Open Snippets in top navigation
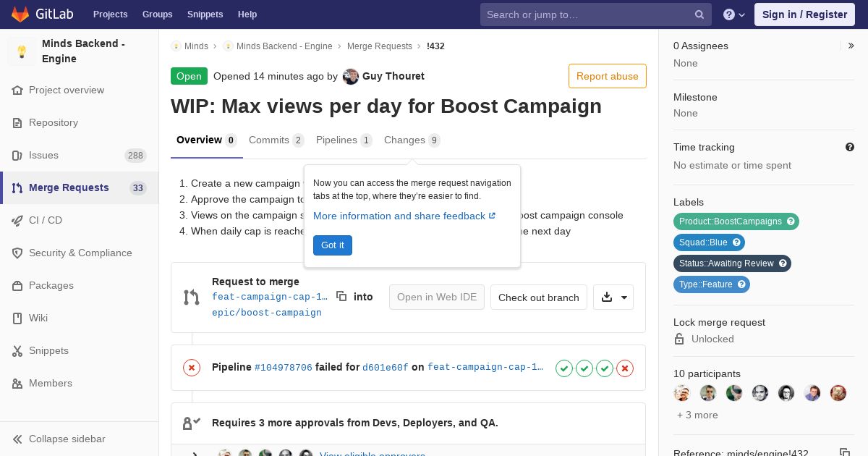Viewport: 868px width, 456px height. [205, 14]
